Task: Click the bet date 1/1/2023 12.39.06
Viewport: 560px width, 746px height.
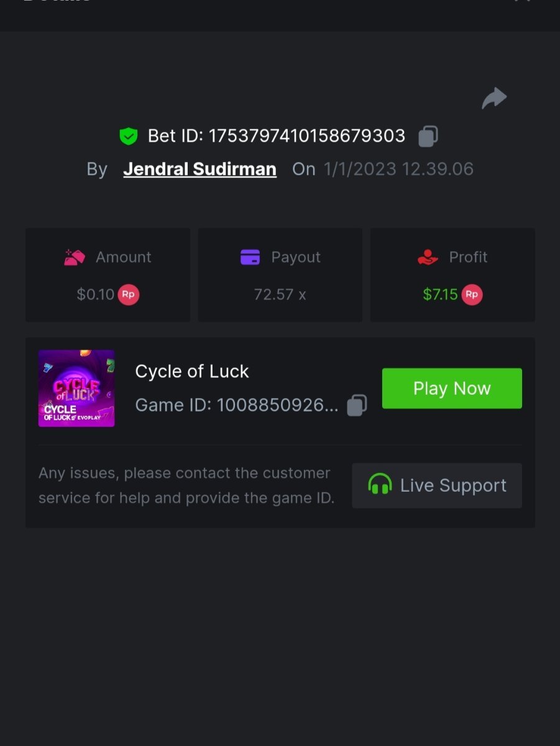Action: [x=398, y=169]
